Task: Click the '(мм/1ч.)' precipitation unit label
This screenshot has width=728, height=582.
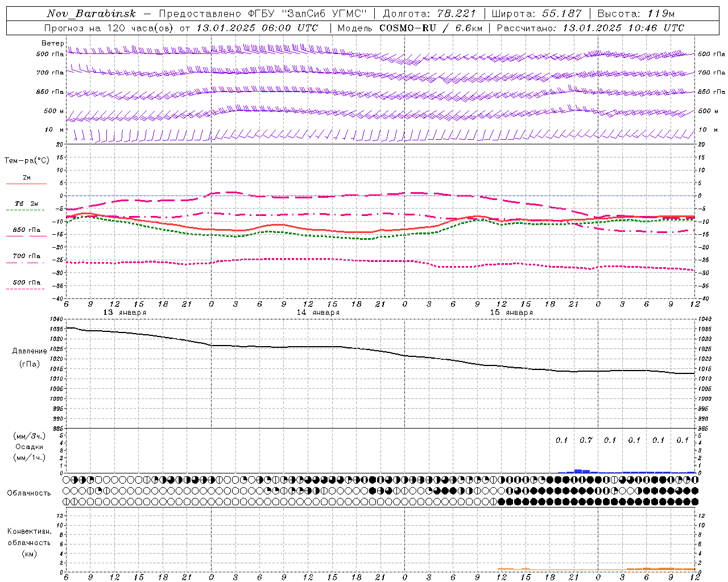Action: pyautogui.click(x=30, y=458)
